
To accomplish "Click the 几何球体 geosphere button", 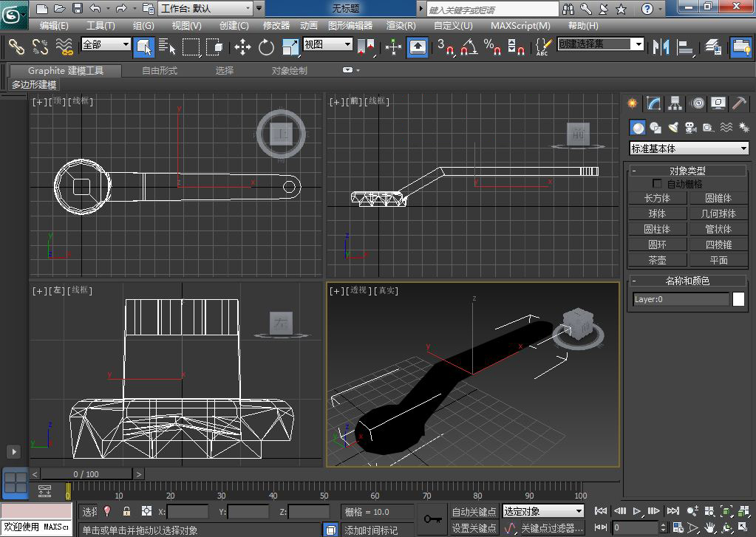I will (718, 213).
